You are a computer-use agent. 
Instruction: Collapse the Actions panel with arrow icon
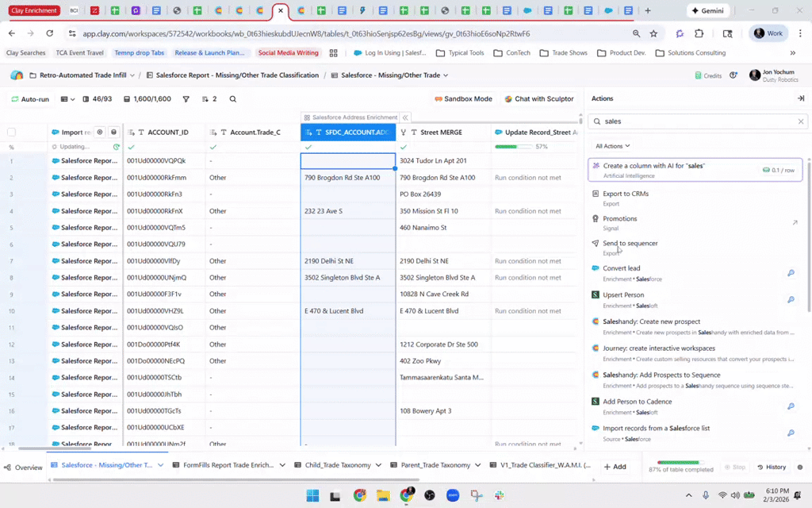click(800, 98)
